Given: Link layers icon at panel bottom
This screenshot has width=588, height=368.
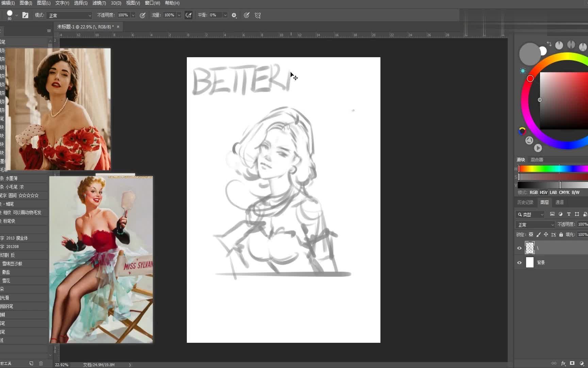Looking at the screenshot, I should point(554,363).
